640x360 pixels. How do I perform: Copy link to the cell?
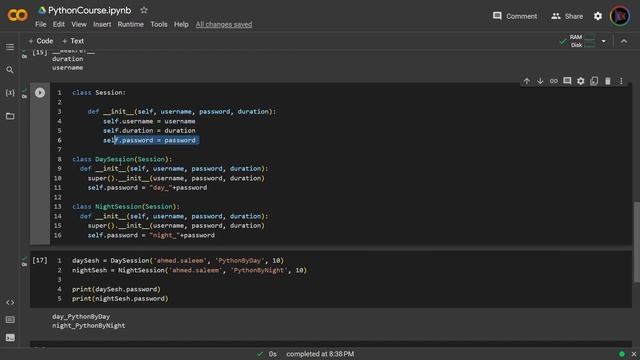553,81
